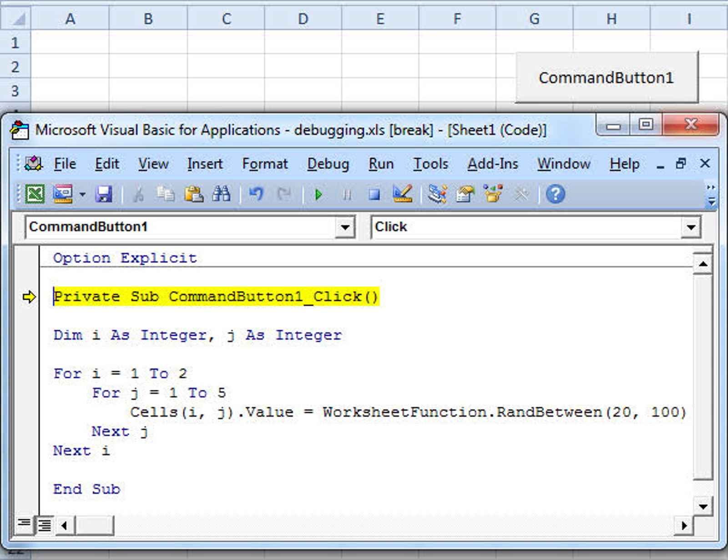
Task: Click the code scrollbar up arrow
Action: click(x=703, y=264)
